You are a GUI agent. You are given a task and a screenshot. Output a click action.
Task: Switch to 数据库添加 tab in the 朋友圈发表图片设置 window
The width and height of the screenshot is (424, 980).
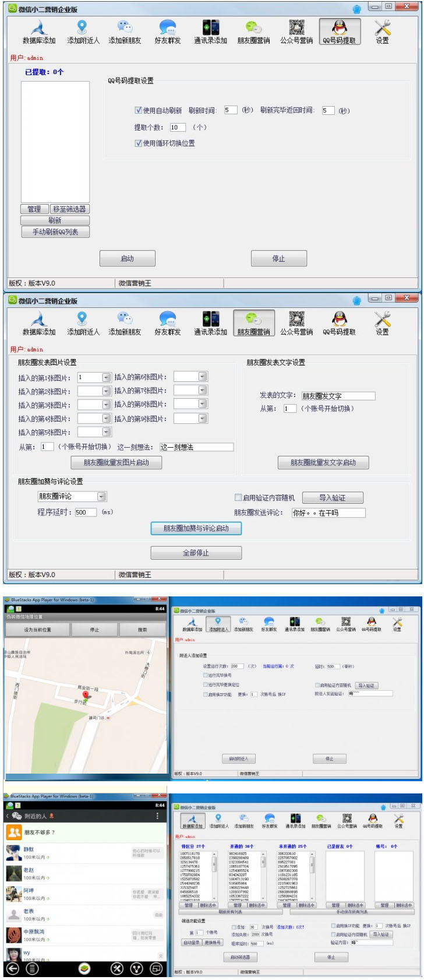click(39, 323)
